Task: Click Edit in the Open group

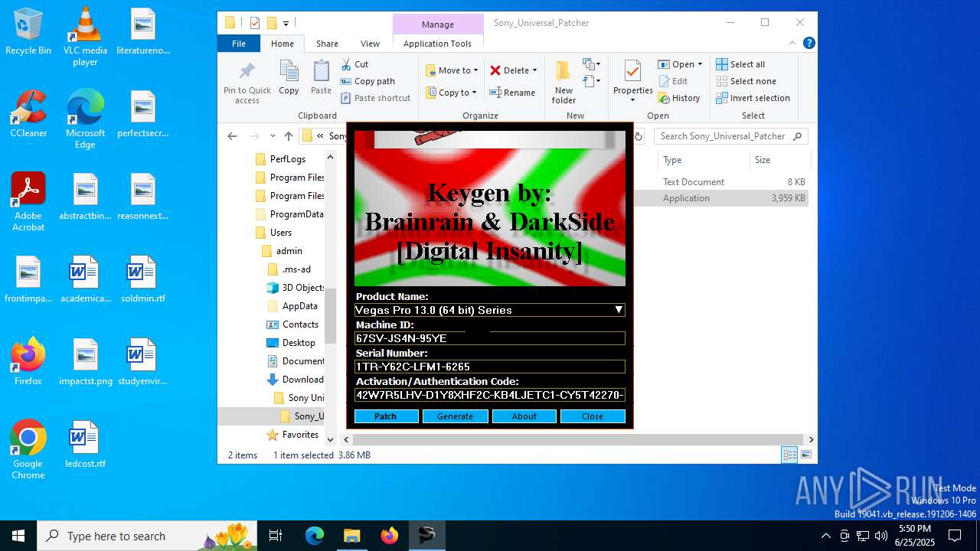Action: (672, 81)
